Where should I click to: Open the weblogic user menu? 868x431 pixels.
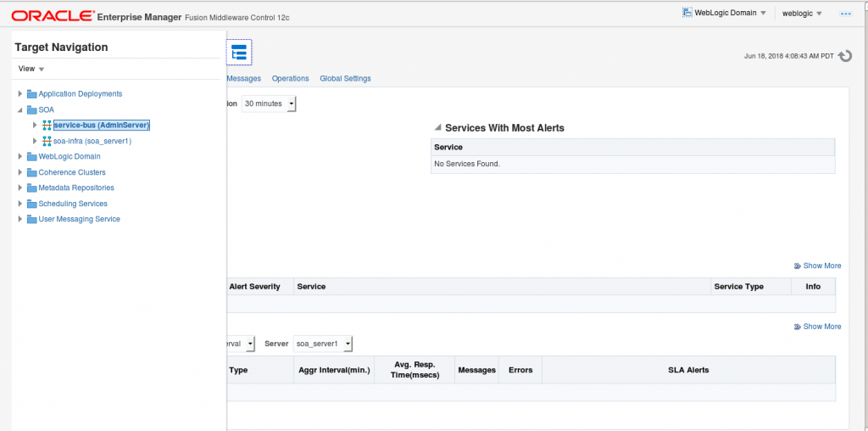click(x=802, y=14)
